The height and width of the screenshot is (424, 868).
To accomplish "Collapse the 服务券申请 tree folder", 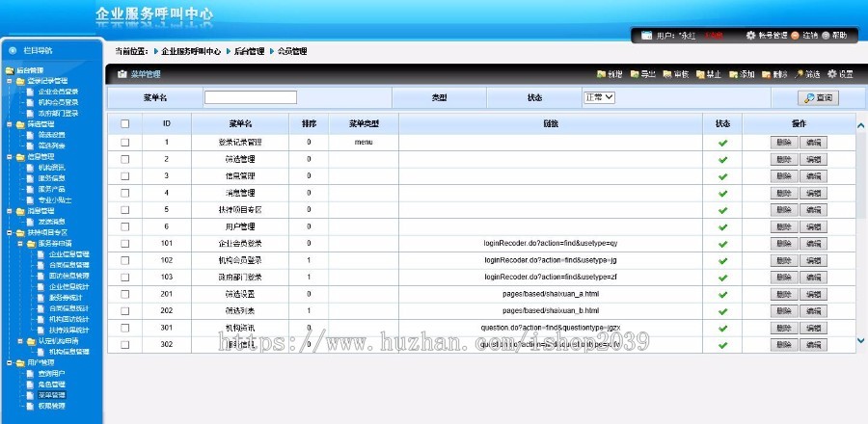I will click(x=20, y=244).
